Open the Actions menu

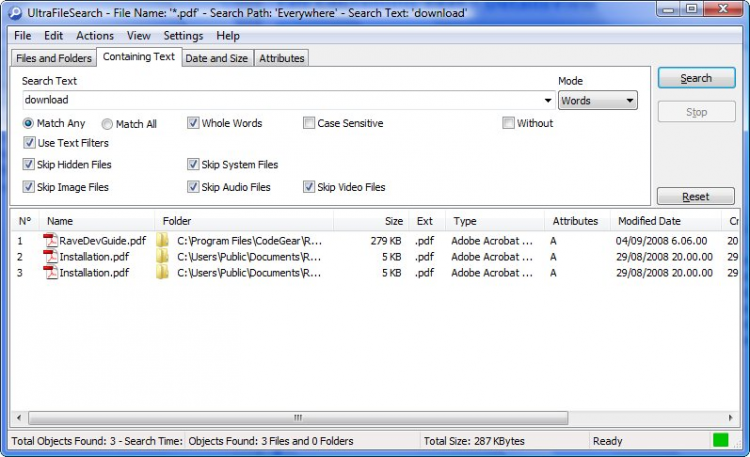point(95,36)
